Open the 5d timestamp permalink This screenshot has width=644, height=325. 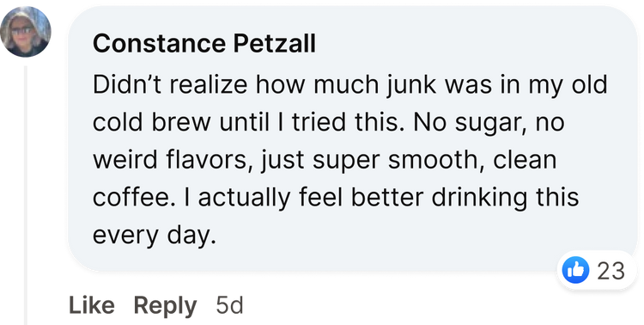[x=229, y=306]
